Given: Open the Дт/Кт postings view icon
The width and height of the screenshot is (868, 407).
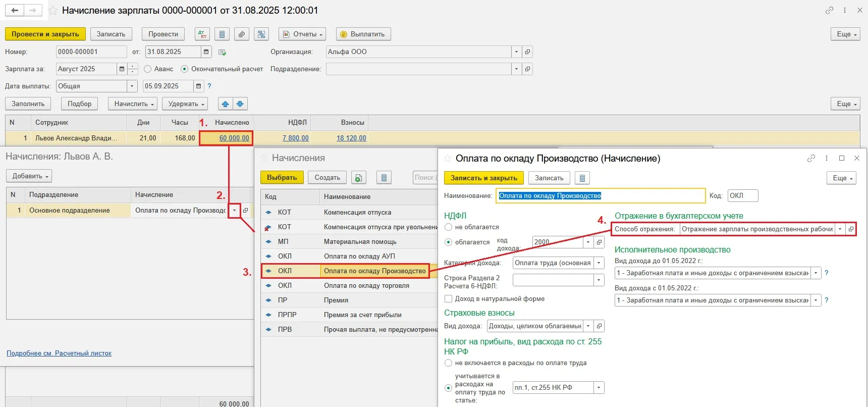Looking at the screenshot, I should coord(202,34).
